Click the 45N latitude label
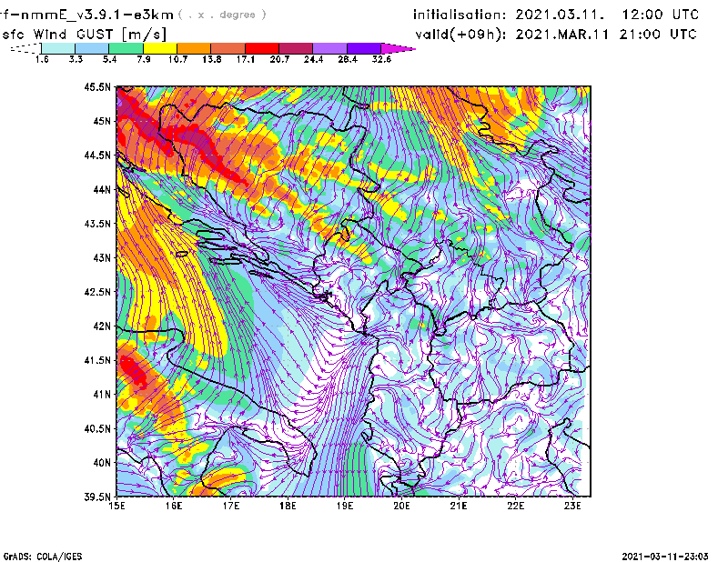The height and width of the screenshot is (562, 728). (102, 121)
